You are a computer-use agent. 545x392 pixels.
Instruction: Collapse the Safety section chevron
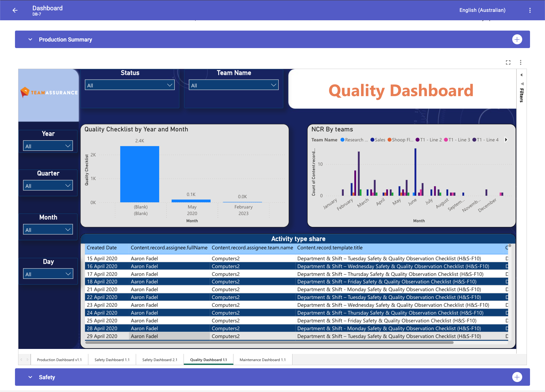tap(30, 377)
